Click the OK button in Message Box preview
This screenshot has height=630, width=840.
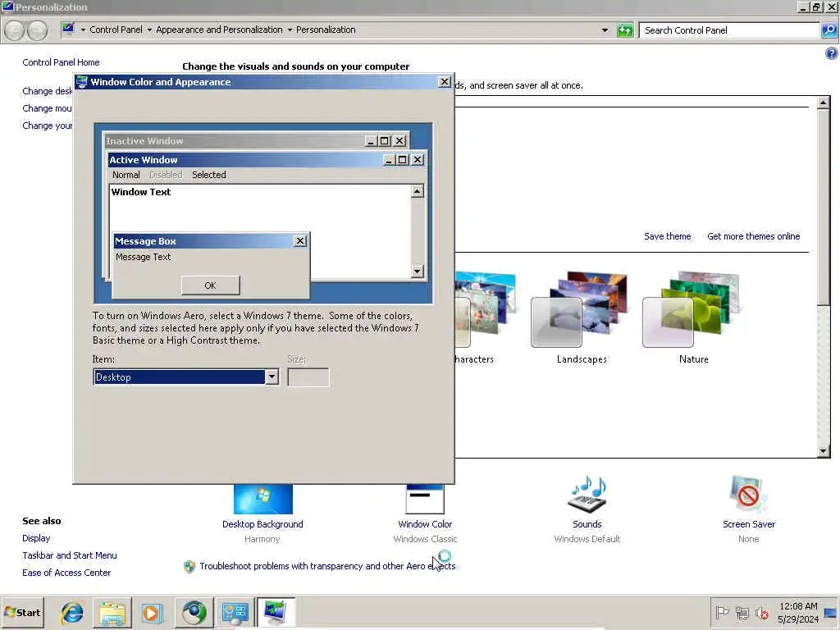(211, 285)
